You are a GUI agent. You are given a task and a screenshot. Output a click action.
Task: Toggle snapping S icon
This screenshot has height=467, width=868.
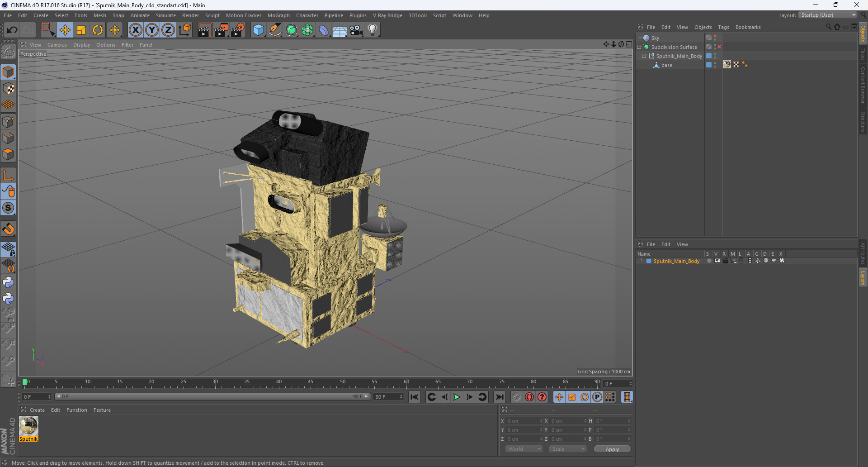click(x=8, y=208)
